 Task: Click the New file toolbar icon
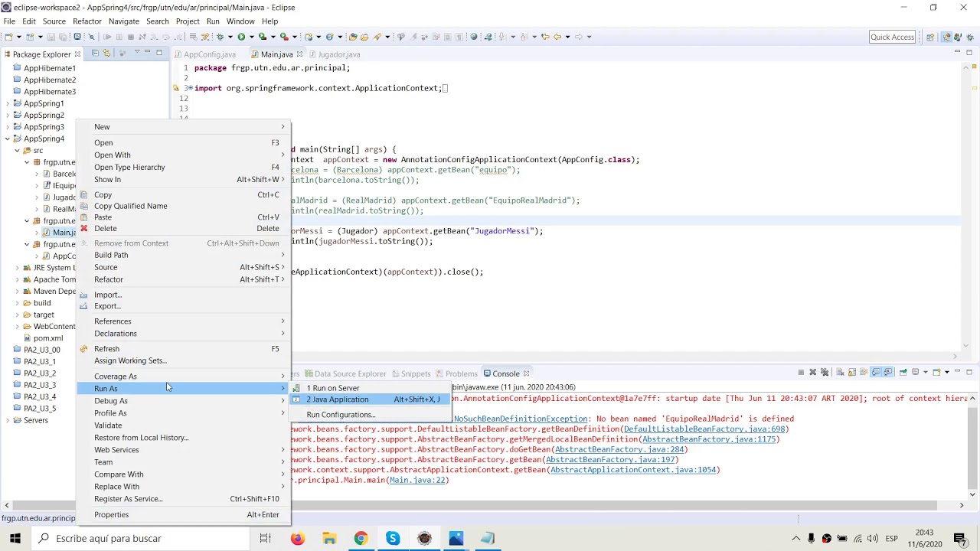pyautogui.click(x=8, y=37)
